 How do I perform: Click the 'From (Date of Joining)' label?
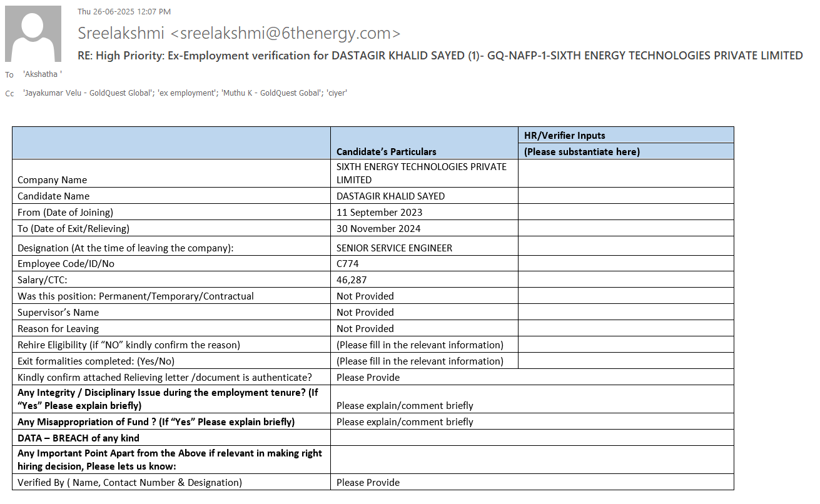[66, 213]
